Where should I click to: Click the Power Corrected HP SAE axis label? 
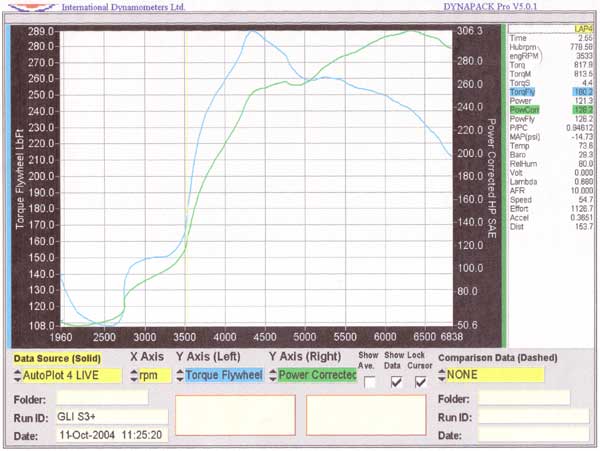(492, 178)
